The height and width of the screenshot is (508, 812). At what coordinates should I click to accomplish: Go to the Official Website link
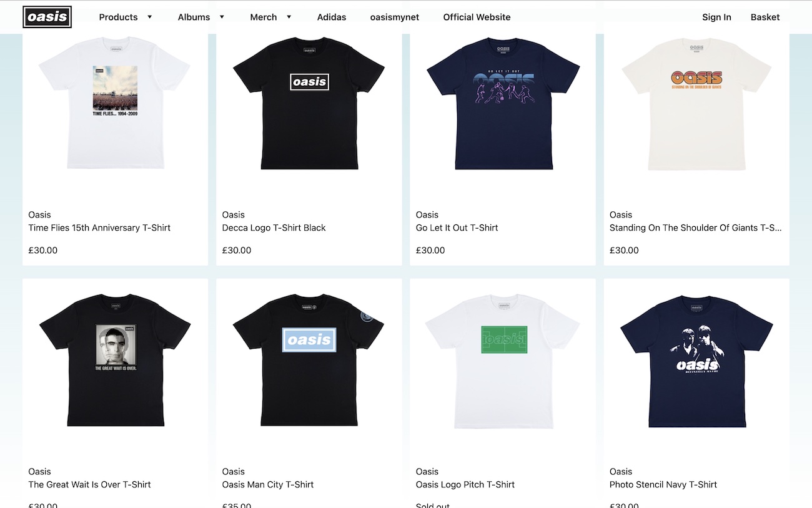477,17
